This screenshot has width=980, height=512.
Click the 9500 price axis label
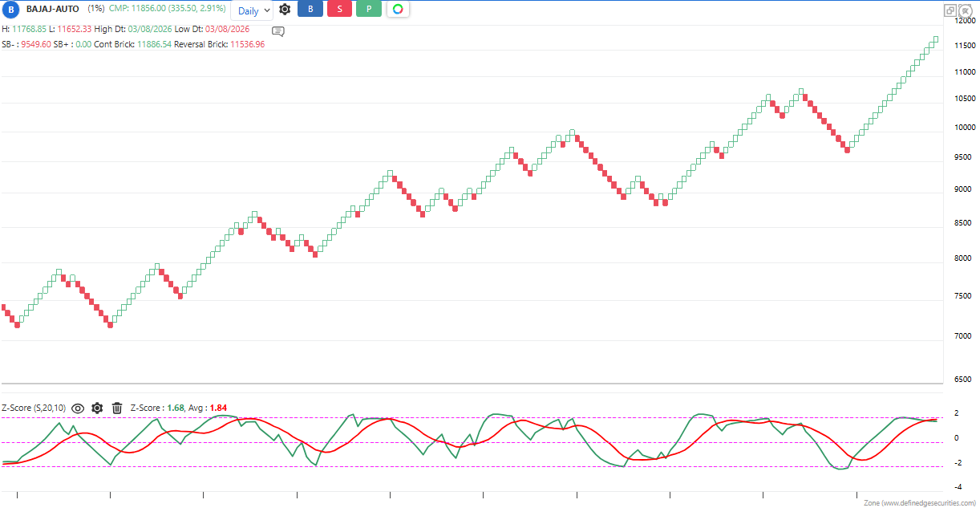pos(964,157)
